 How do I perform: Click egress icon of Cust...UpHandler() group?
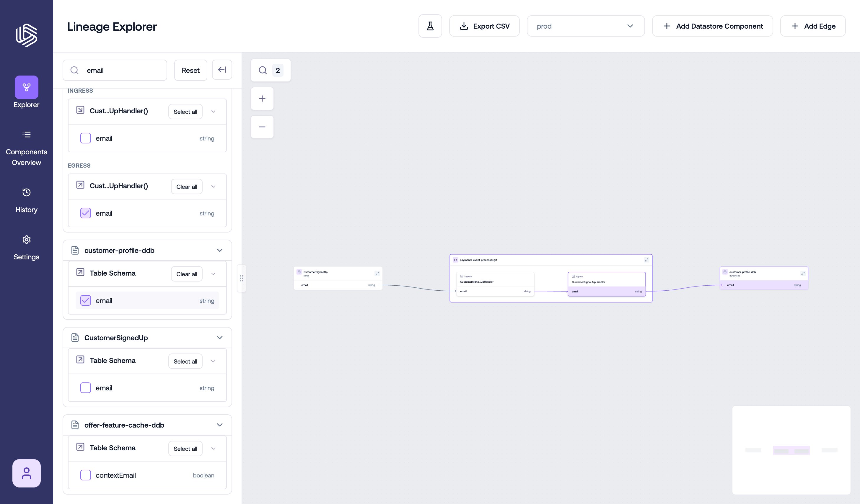point(80,185)
